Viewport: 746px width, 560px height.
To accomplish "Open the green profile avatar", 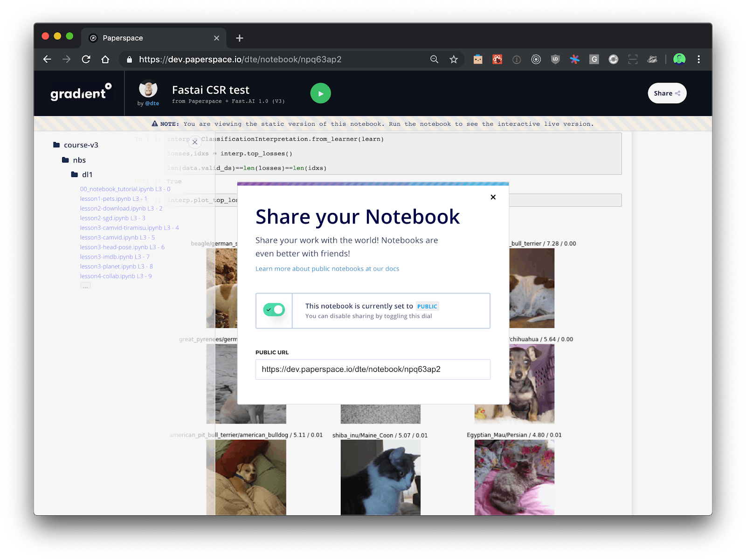I will (679, 59).
